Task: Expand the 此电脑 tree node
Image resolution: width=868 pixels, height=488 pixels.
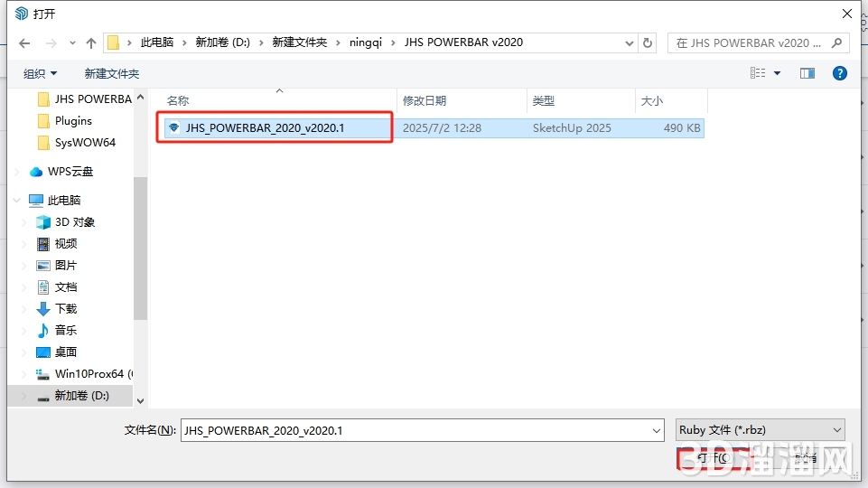Action: click(x=17, y=201)
